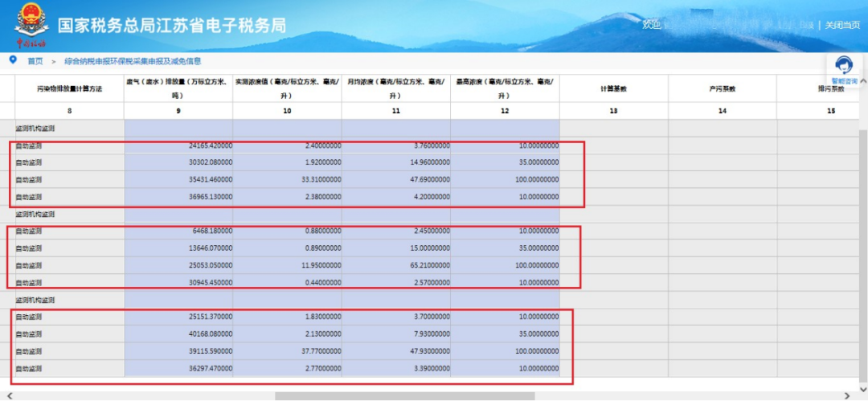Click the 污染物排放量计算方法 column header
This screenshot has width=868, height=401.
point(69,88)
